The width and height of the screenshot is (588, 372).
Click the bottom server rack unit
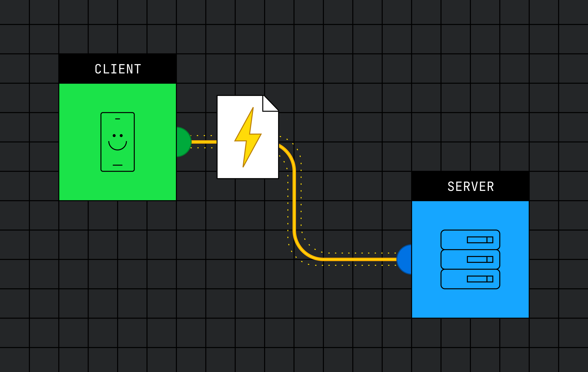(x=454, y=279)
